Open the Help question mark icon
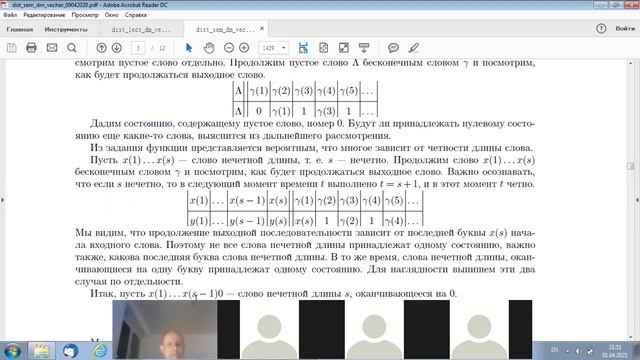The height and width of the screenshot is (360, 640). (601, 29)
